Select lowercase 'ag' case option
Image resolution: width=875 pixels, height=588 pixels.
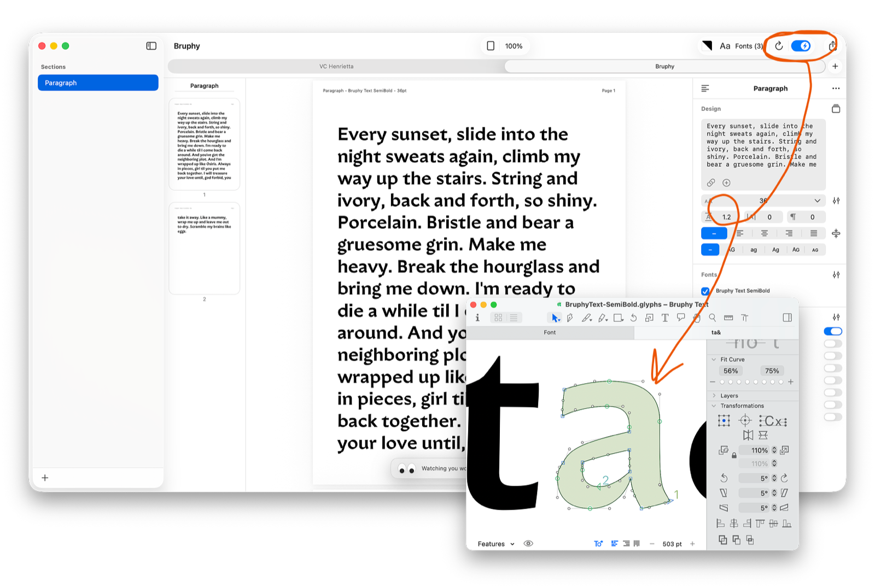[754, 250]
